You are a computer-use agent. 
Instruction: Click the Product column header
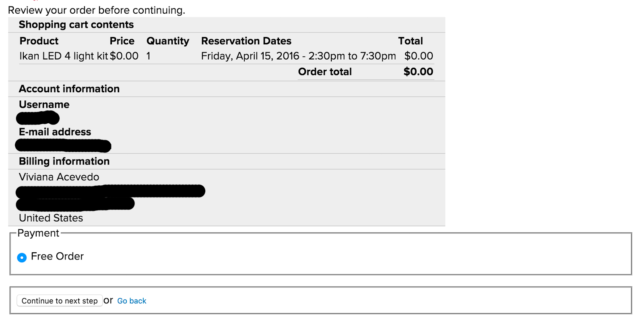(x=39, y=41)
